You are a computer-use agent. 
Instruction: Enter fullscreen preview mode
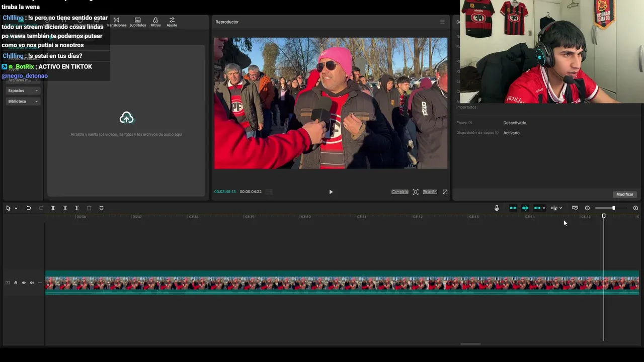445,192
